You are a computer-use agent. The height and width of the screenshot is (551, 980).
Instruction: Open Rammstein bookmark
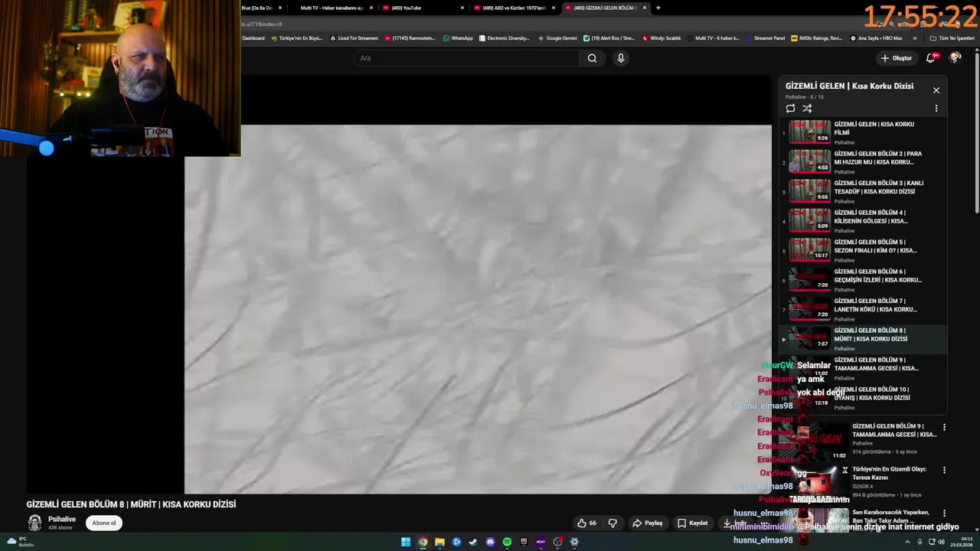click(x=410, y=38)
